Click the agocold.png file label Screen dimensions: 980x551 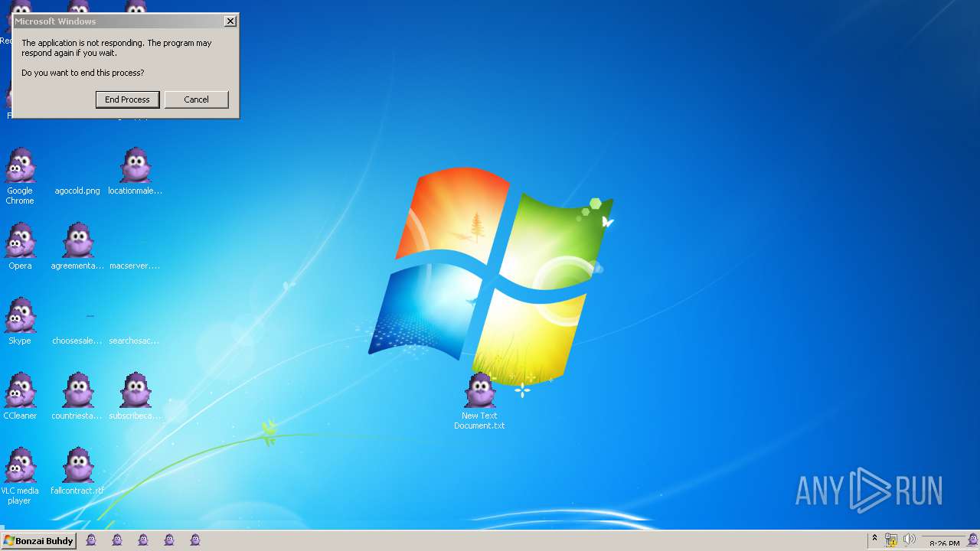click(77, 191)
